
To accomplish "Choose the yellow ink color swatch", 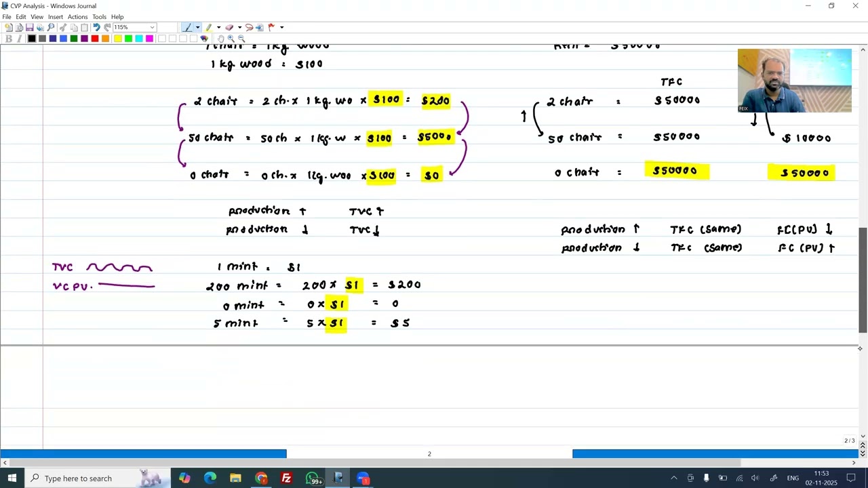I will point(118,39).
